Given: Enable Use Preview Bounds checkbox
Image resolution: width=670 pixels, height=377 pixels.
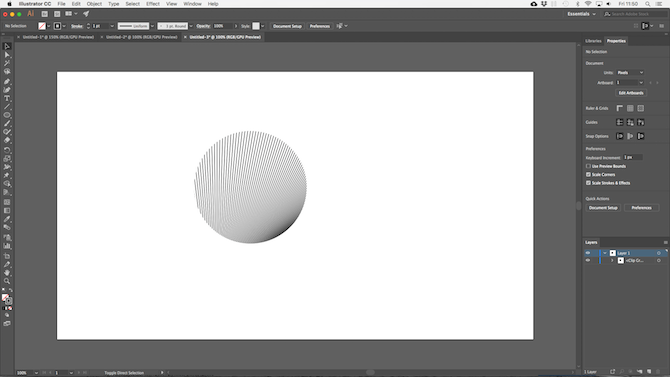Looking at the screenshot, I should 588,166.
